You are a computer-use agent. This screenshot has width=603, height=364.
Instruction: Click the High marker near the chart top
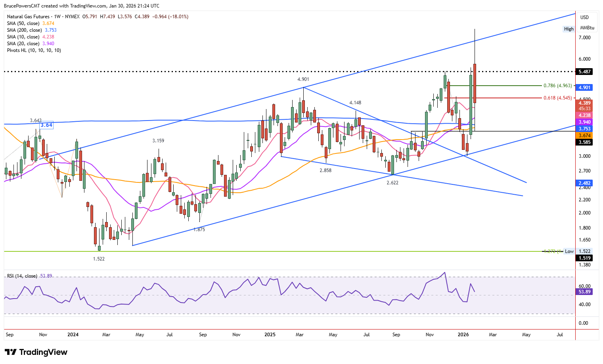(569, 29)
